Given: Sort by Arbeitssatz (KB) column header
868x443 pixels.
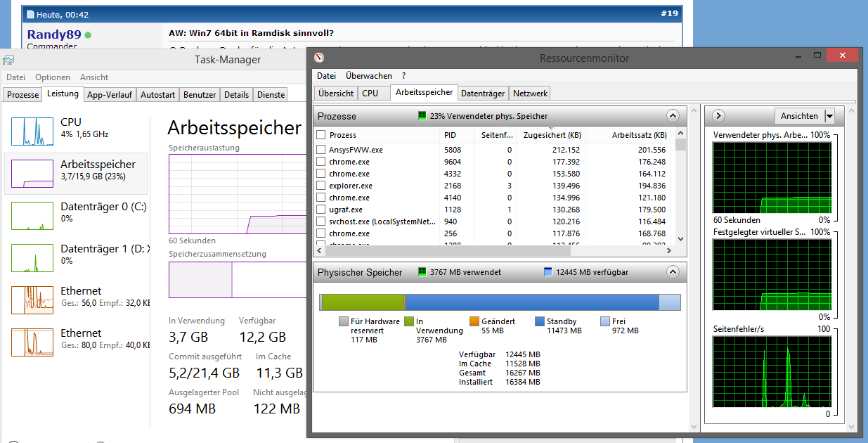Looking at the screenshot, I should (x=629, y=135).
